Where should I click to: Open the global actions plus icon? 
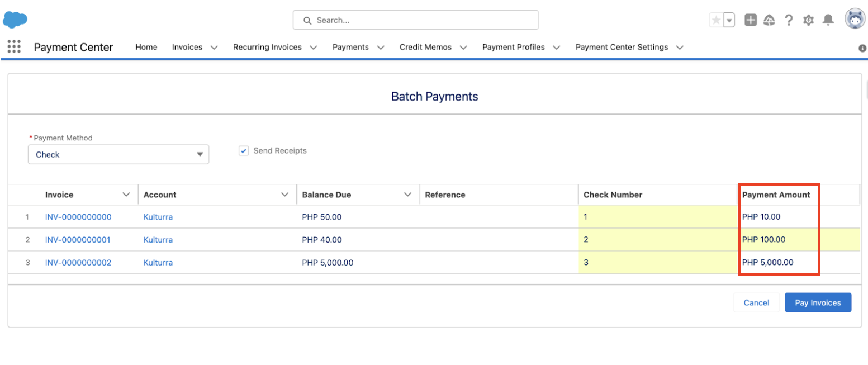tap(751, 20)
